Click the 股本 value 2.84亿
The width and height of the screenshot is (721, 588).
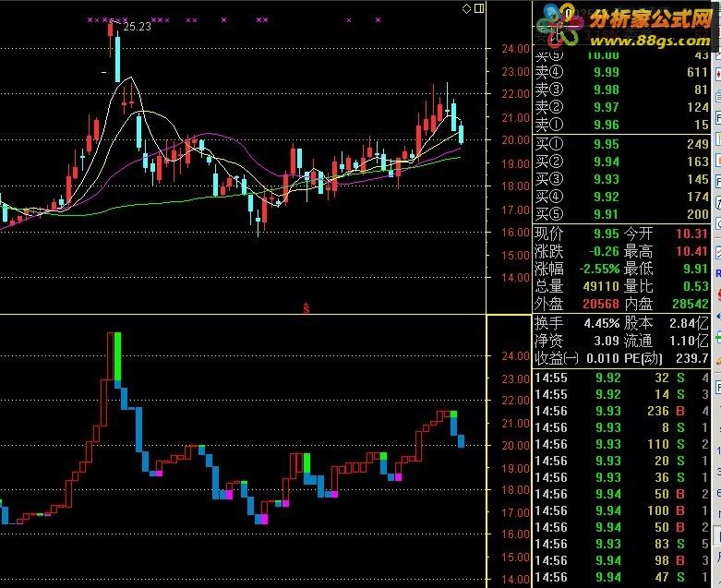(689, 324)
